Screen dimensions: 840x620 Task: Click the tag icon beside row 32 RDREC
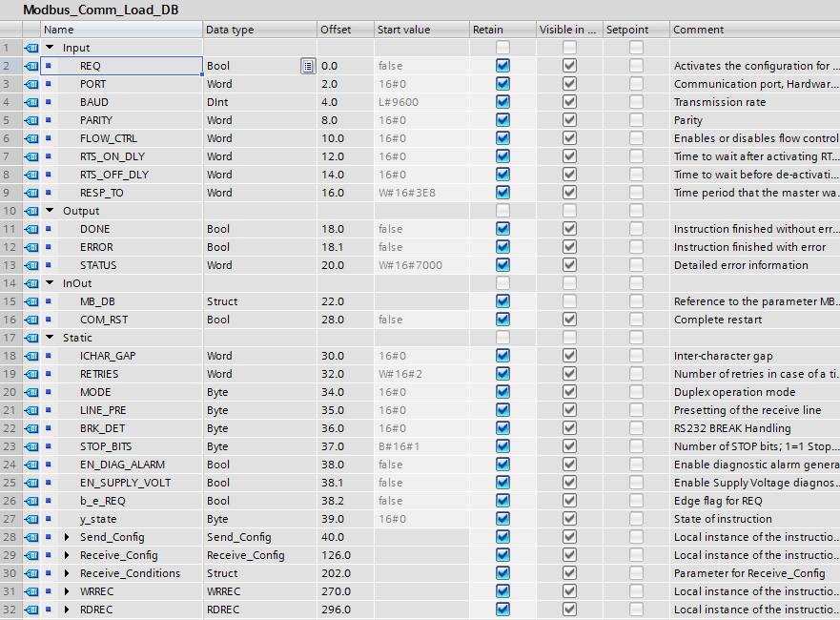[31, 610]
